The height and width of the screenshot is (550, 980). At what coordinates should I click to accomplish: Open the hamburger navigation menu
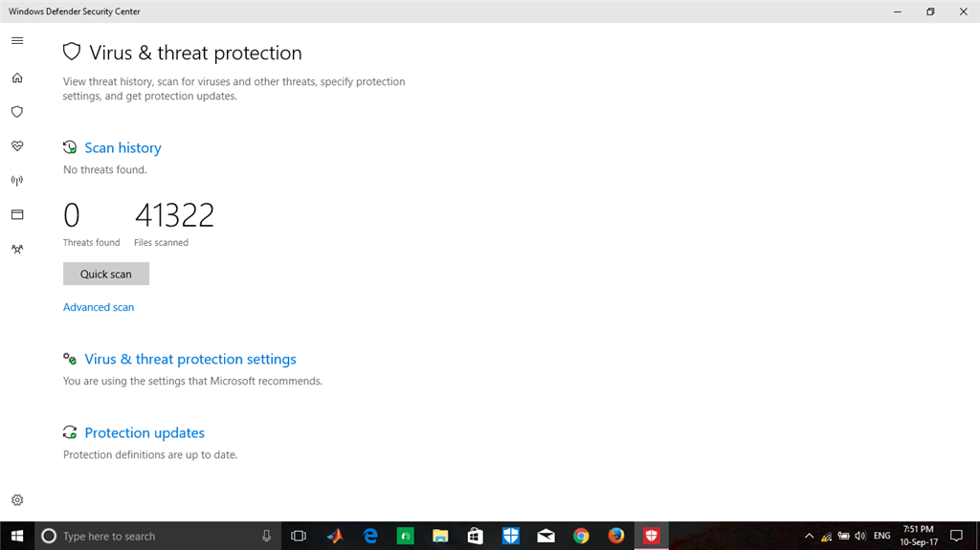coord(17,40)
